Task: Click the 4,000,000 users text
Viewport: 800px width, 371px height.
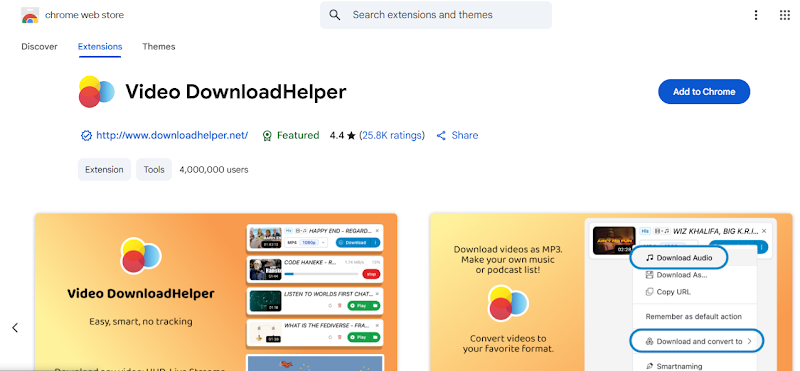Action: pyautogui.click(x=214, y=169)
